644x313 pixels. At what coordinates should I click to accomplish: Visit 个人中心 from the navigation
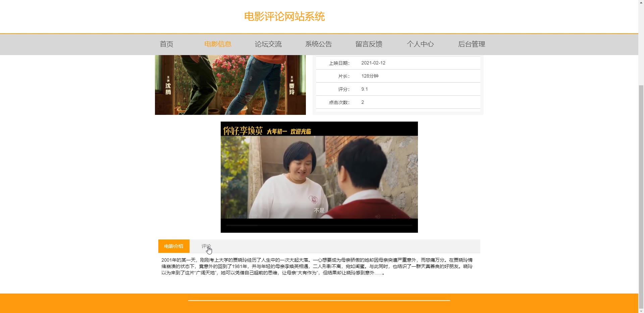pos(420,44)
